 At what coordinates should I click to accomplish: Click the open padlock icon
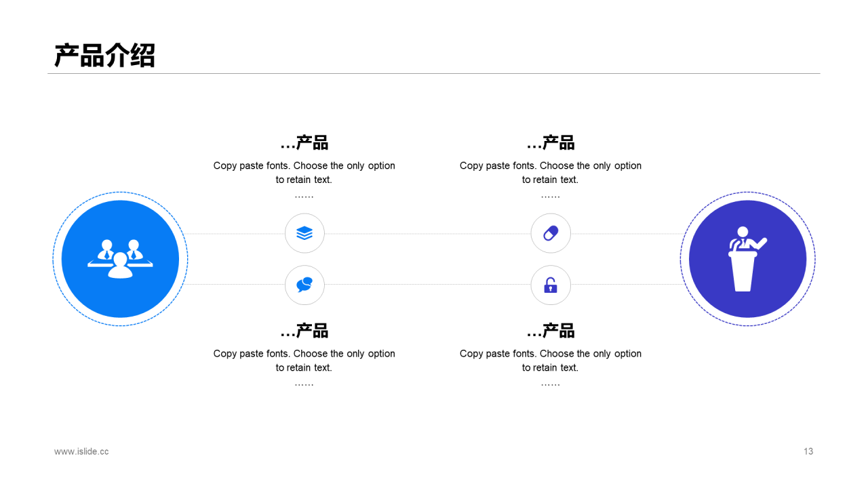[x=551, y=285]
